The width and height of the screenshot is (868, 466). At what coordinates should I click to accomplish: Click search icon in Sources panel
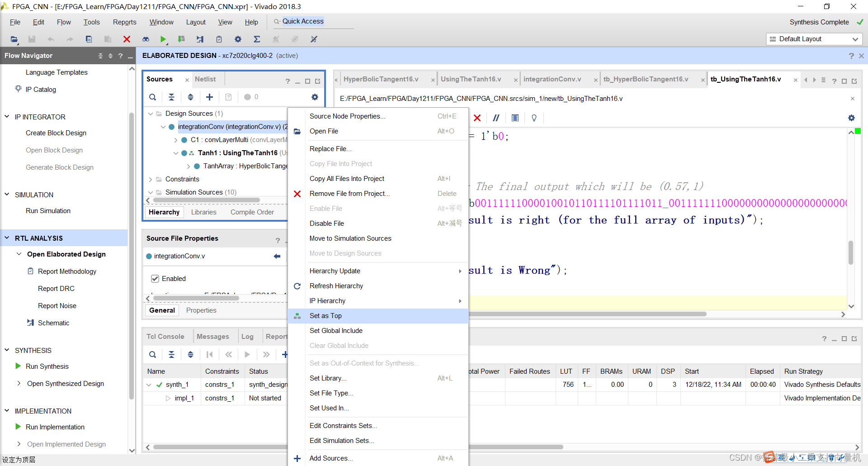153,97
